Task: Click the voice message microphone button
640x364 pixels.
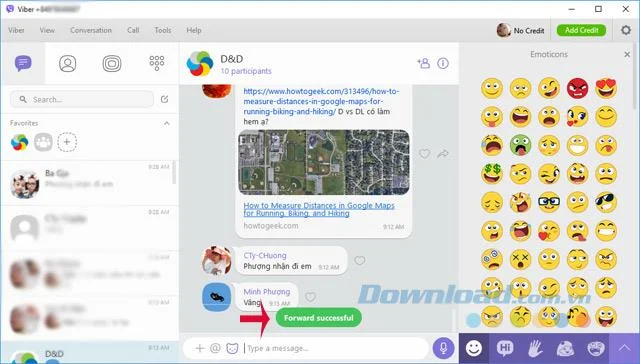Action: [443, 348]
